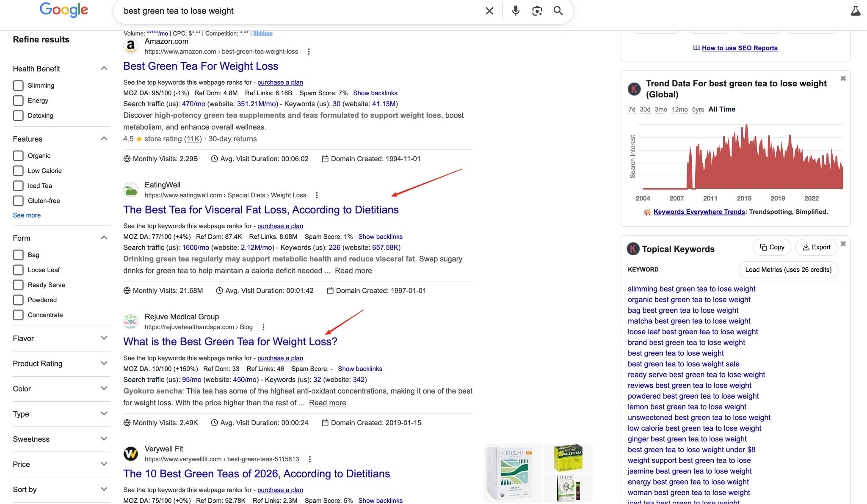
Task: Open Google Lens image search icon
Action: [537, 11]
